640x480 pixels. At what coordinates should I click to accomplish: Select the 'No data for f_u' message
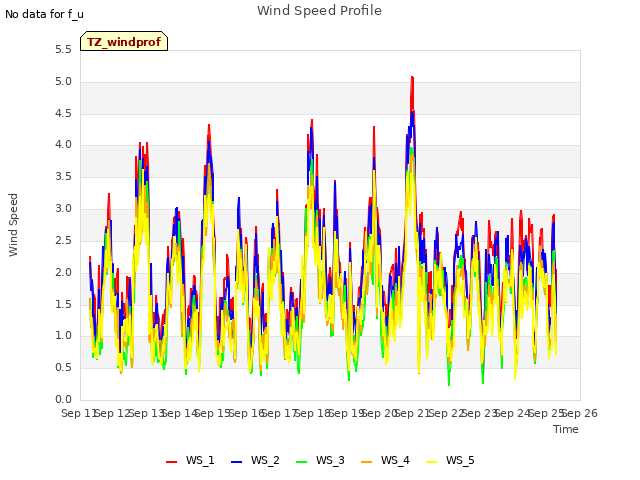pyautogui.click(x=44, y=14)
